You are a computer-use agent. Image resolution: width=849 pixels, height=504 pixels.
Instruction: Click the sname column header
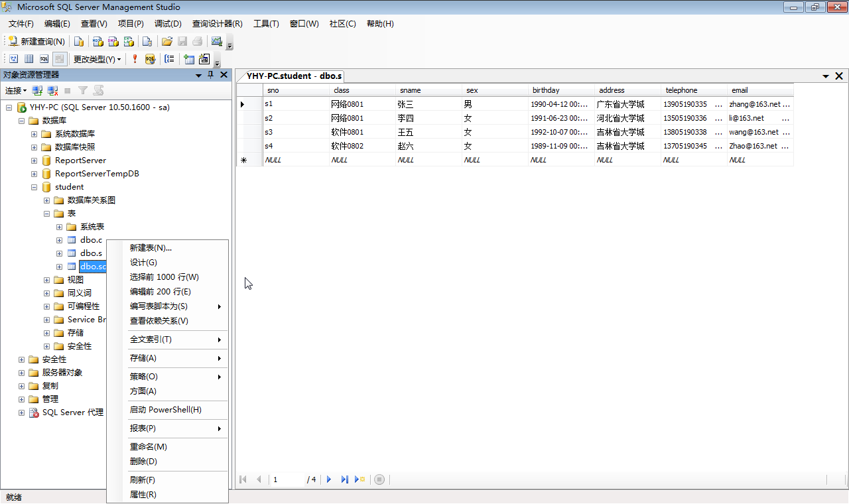click(x=428, y=90)
